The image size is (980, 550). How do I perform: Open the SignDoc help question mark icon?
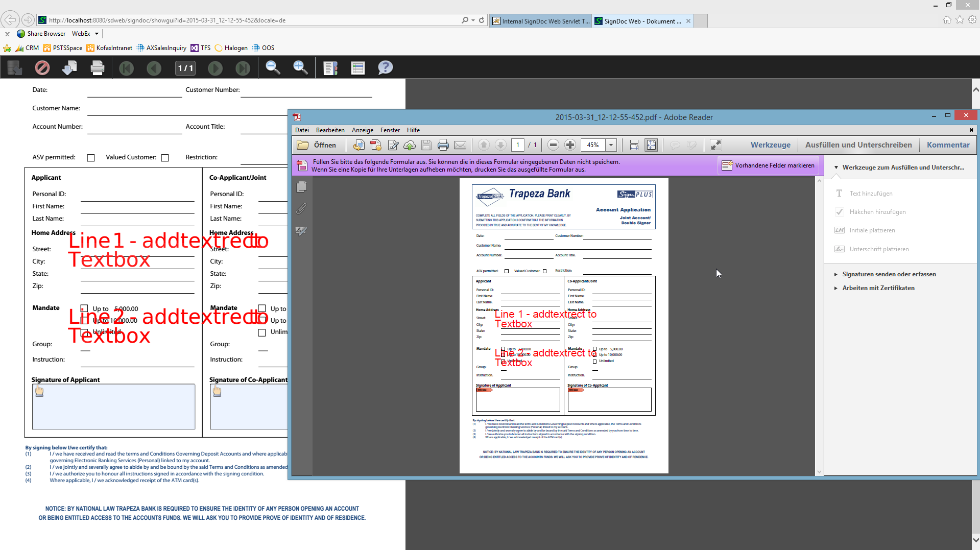click(x=386, y=67)
